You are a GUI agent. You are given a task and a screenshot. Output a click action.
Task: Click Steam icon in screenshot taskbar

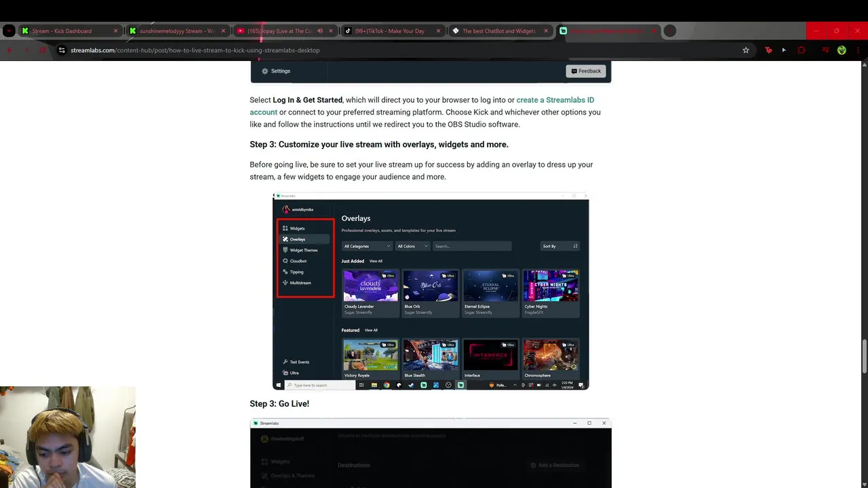coord(411,385)
